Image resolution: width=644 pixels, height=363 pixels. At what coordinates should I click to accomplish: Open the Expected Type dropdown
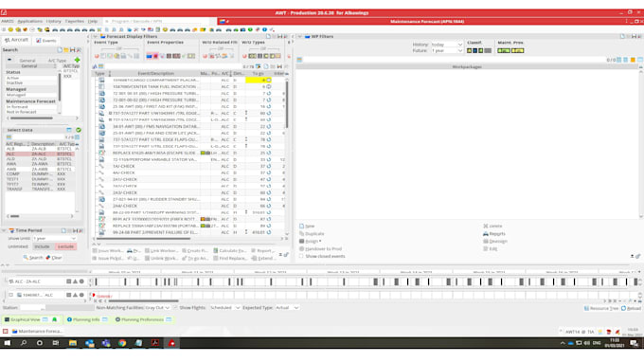tap(287, 307)
